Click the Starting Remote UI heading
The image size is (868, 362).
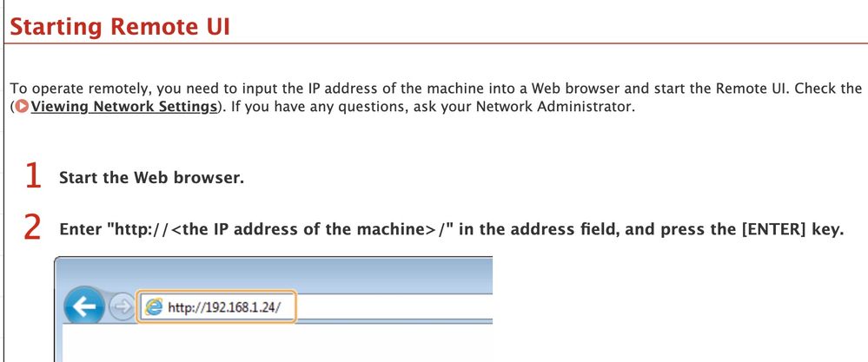pos(120,25)
